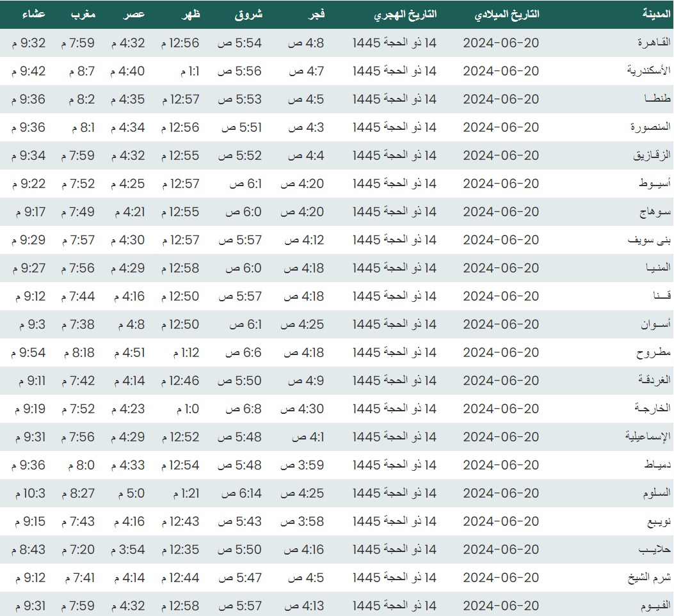Click the عصر column header

click(135, 14)
